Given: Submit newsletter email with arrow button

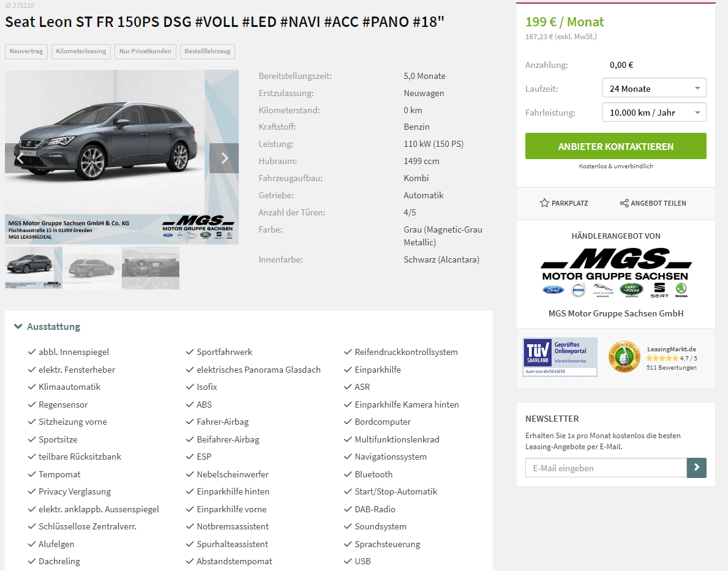Looking at the screenshot, I should [x=696, y=468].
